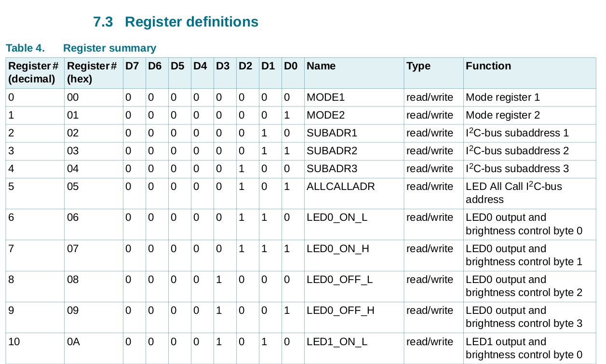
Task: Click the D7 column header
Action: tap(132, 67)
